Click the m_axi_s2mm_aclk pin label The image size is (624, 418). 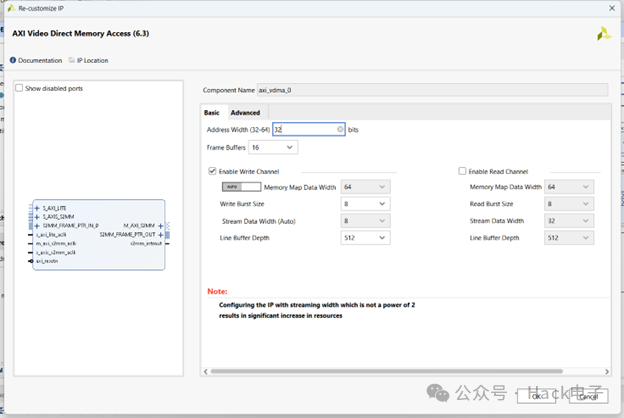pyautogui.click(x=56, y=244)
